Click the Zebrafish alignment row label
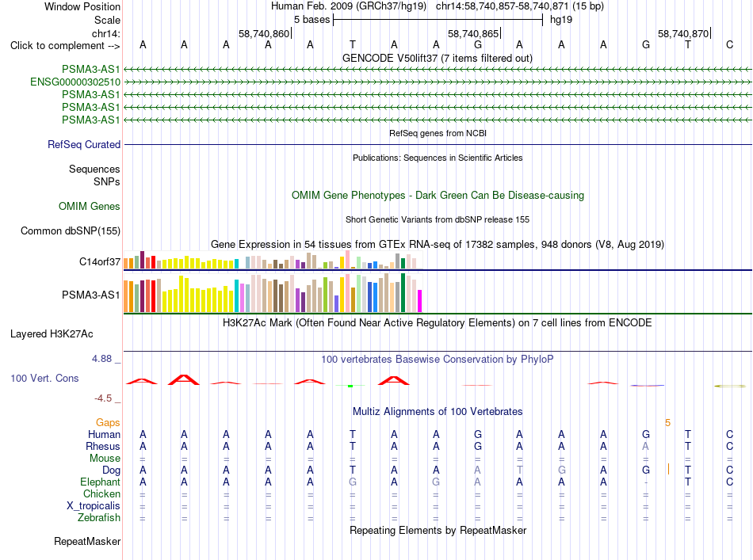 [99, 518]
